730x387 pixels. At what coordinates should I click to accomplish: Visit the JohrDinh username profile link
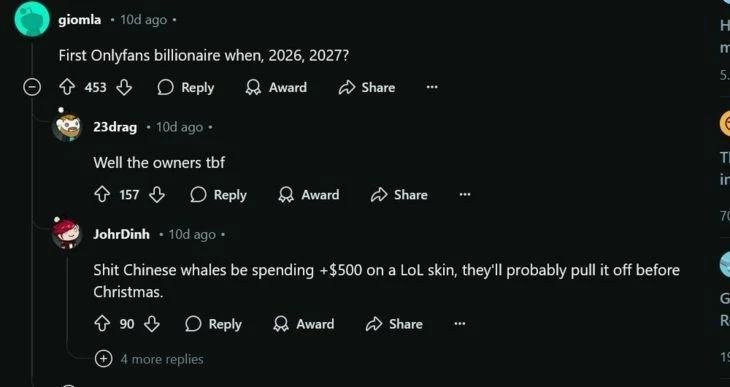pyautogui.click(x=122, y=234)
